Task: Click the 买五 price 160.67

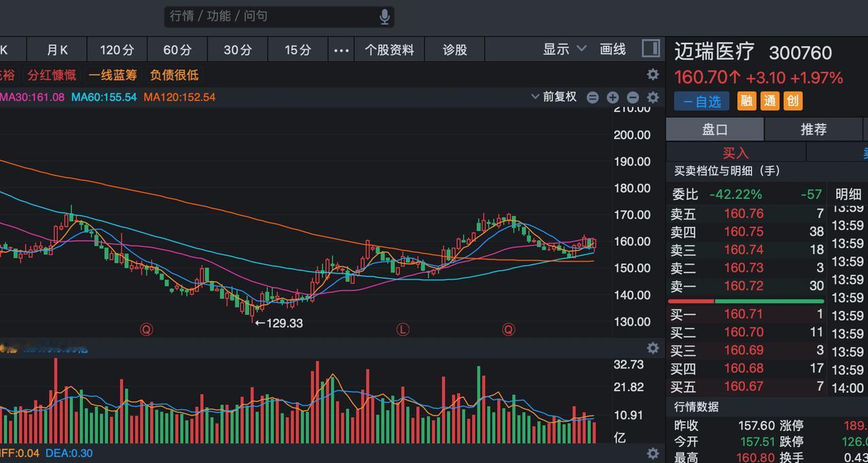Action: coord(744,386)
